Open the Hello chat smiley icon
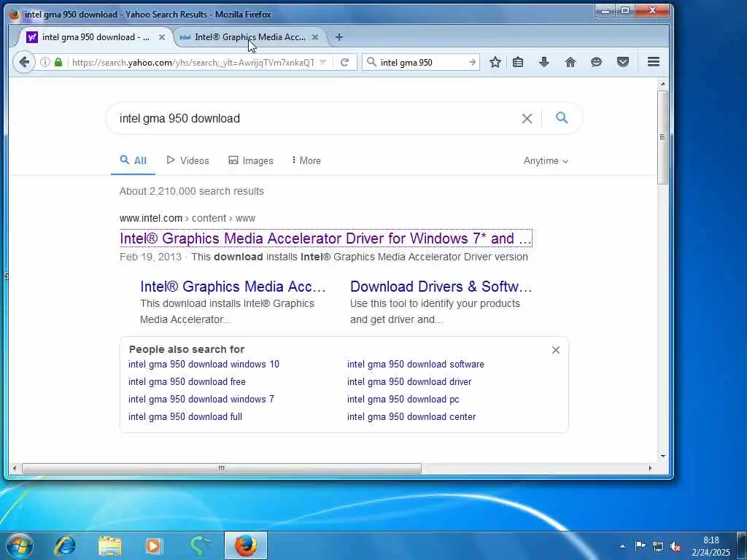 [x=596, y=63]
